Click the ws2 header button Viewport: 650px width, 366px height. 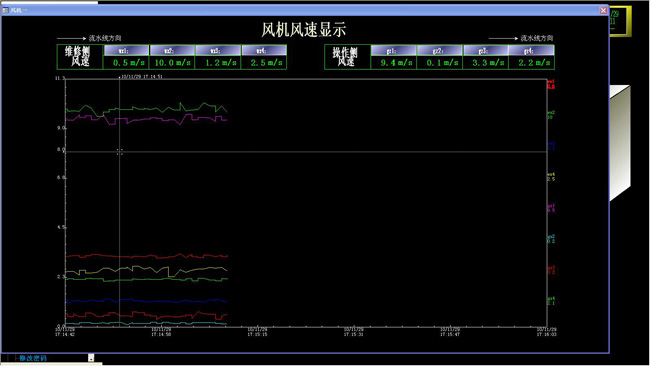[172, 51]
